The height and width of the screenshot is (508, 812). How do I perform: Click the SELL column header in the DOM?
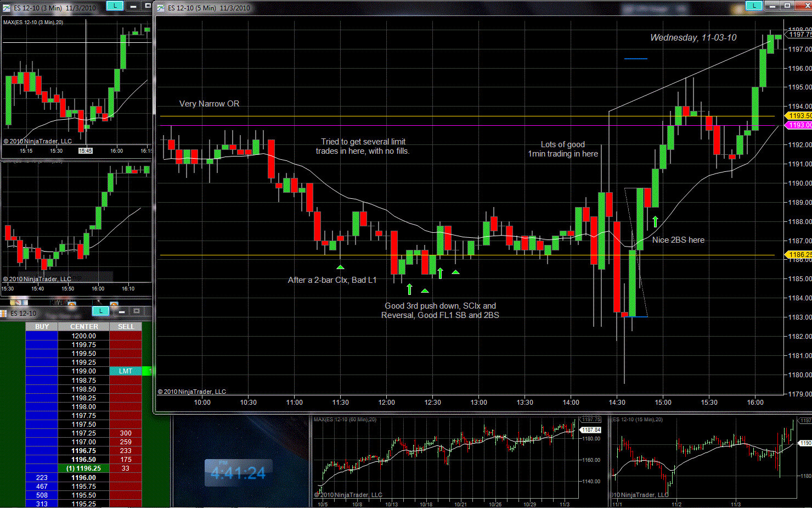tap(126, 327)
